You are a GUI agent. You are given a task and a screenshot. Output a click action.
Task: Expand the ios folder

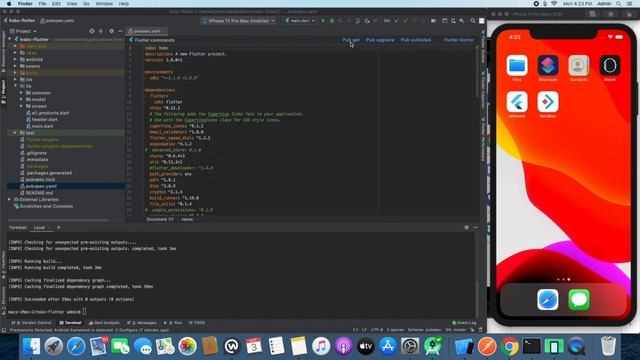pos(16,79)
